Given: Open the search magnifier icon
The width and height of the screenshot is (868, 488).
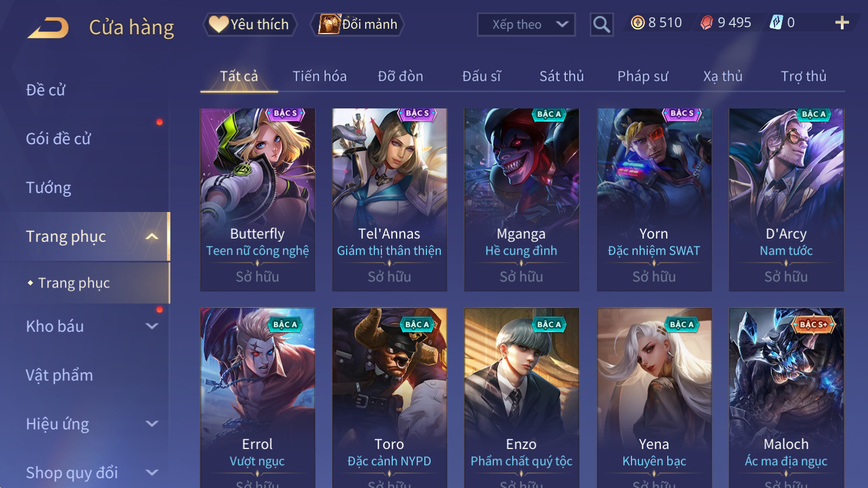Looking at the screenshot, I should (x=602, y=24).
